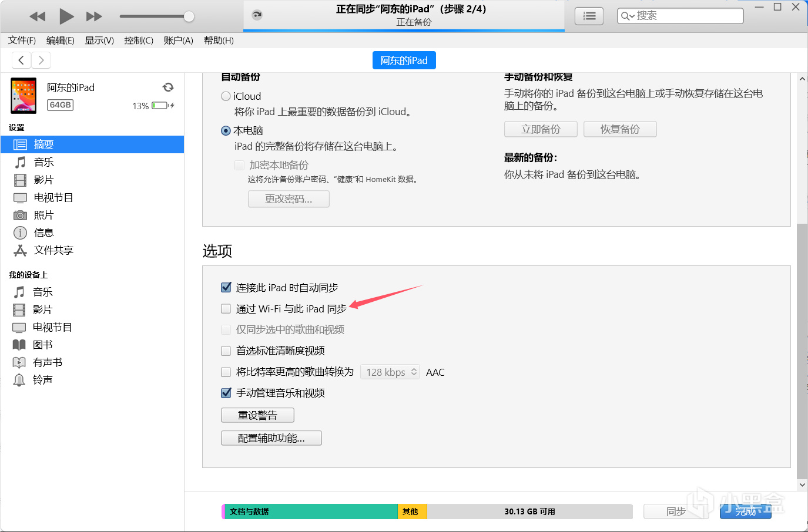Open the 账户(A) menu
The image size is (808, 532).
(178, 41)
